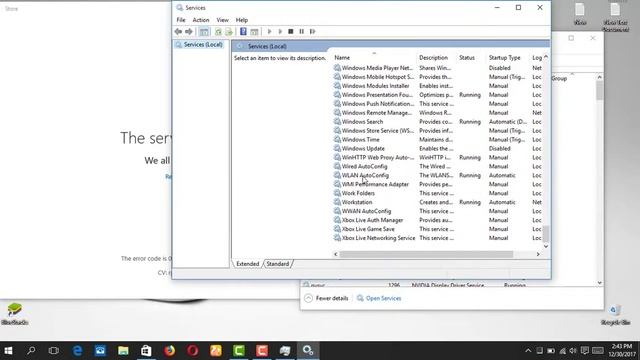The height and width of the screenshot is (360, 640).
Task: Sort by the Description column header
Action: [x=433, y=58]
